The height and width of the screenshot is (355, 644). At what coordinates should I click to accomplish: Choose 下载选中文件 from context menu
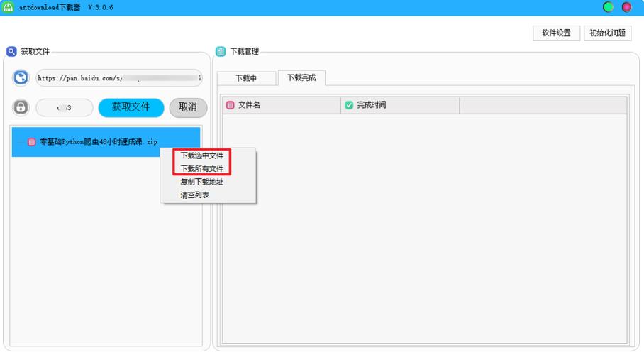point(201,155)
